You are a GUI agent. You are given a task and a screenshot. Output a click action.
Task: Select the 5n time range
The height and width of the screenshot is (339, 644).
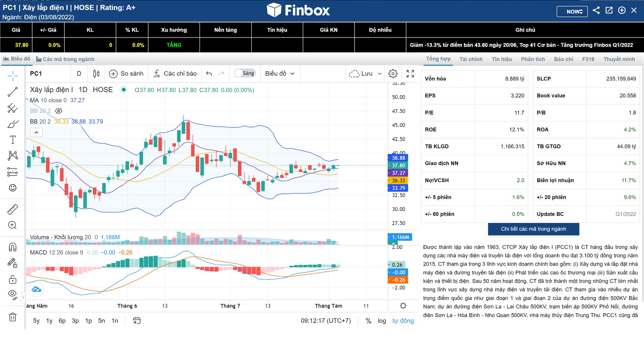coord(101,321)
